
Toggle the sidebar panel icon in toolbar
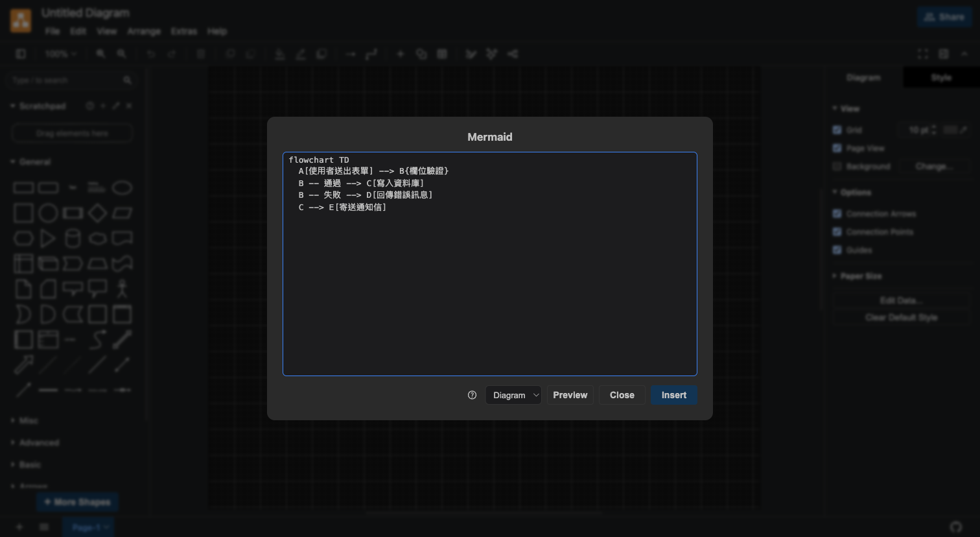pyautogui.click(x=21, y=54)
